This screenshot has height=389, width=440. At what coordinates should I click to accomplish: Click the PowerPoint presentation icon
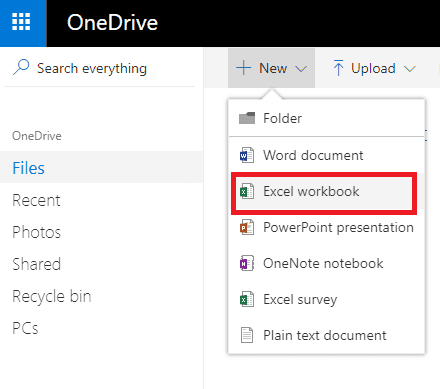coord(247,227)
